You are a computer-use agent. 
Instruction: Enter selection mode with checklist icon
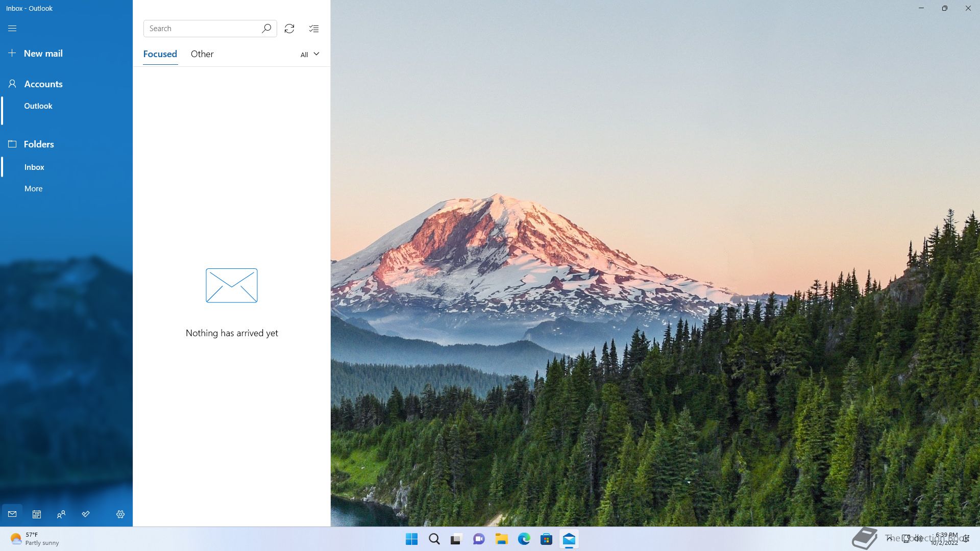[314, 29]
